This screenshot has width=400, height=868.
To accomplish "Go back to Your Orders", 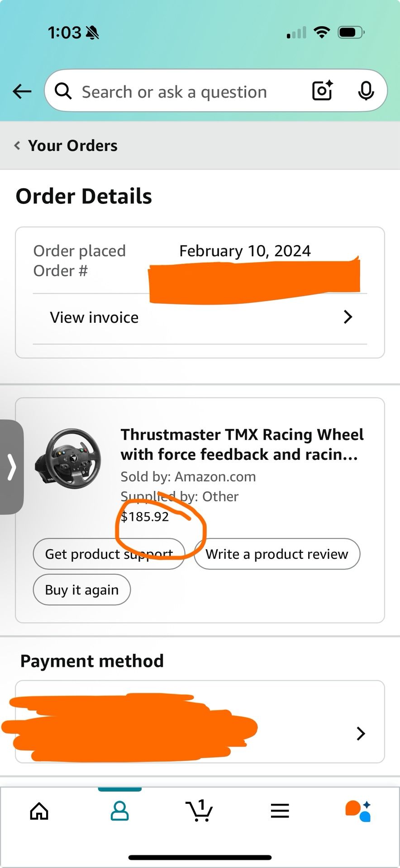I will [x=66, y=146].
